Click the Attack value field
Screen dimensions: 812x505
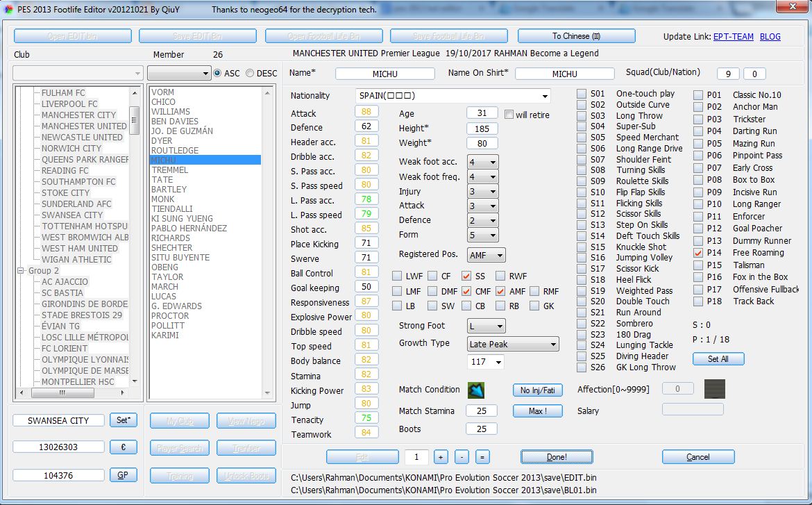366,111
